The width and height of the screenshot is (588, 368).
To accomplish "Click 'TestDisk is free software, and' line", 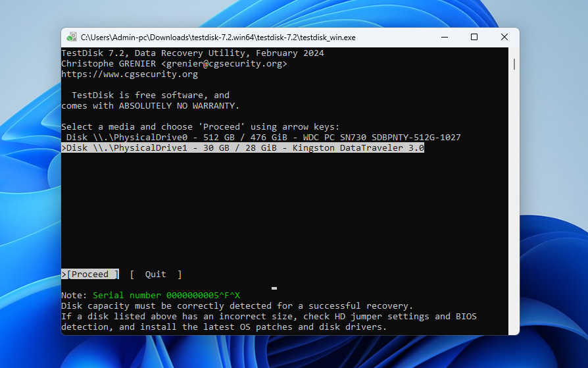I will [151, 95].
